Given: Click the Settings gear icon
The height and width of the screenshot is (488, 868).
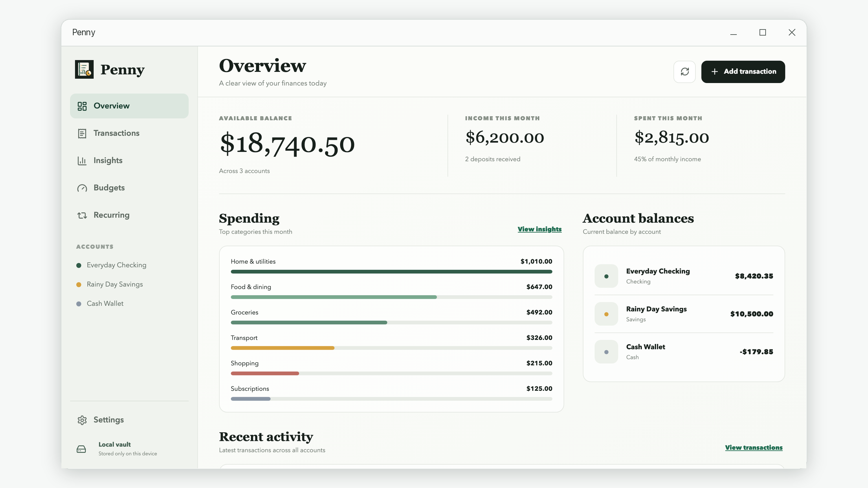Looking at the screenshot, I should (82, 420).
